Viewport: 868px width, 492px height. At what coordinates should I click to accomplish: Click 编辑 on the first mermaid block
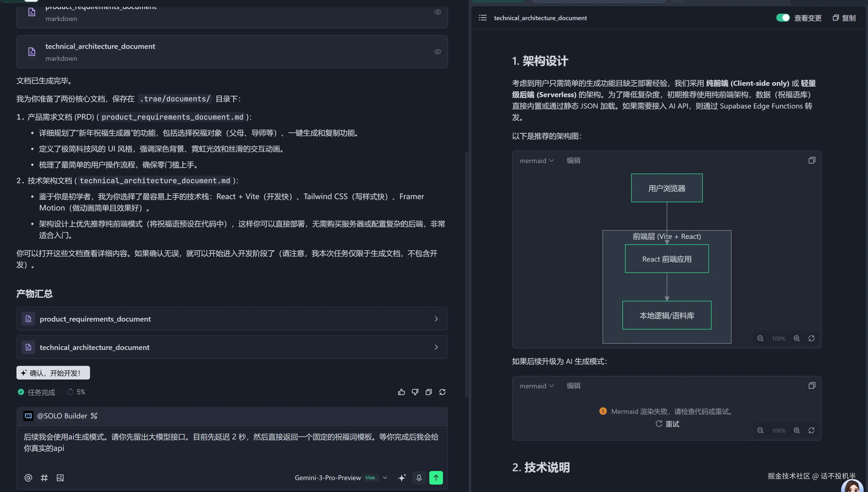click(574, 160)
